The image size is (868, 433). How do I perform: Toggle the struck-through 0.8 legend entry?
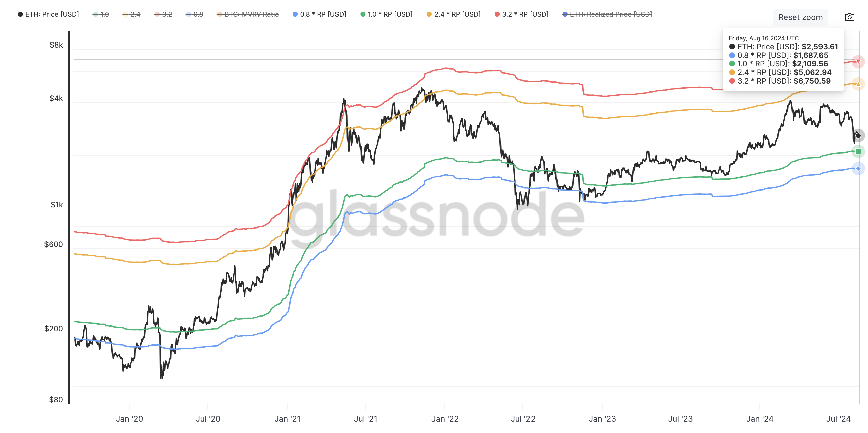coord(196,14)
